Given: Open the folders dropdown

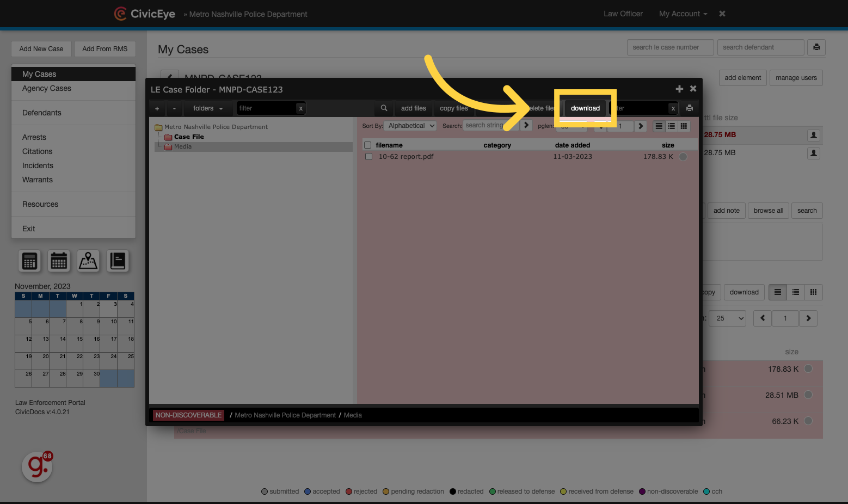Looking at the screenshot, I should 208,108.
